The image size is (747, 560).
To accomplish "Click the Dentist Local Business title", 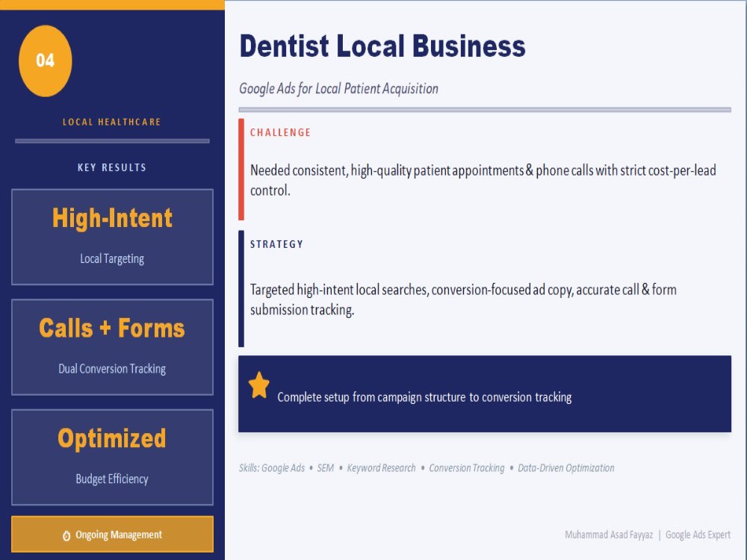I will pyautogui.click(x=382, y=46).
